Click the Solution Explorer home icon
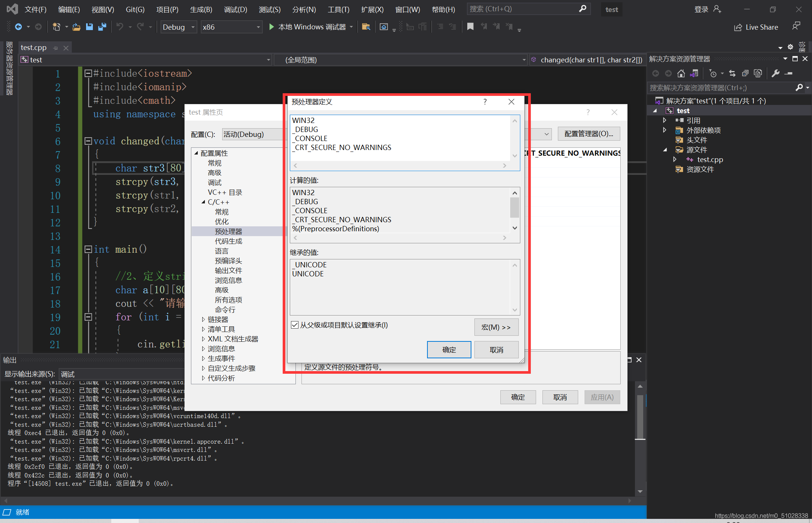The image size is (812, 523). [681, 73]
